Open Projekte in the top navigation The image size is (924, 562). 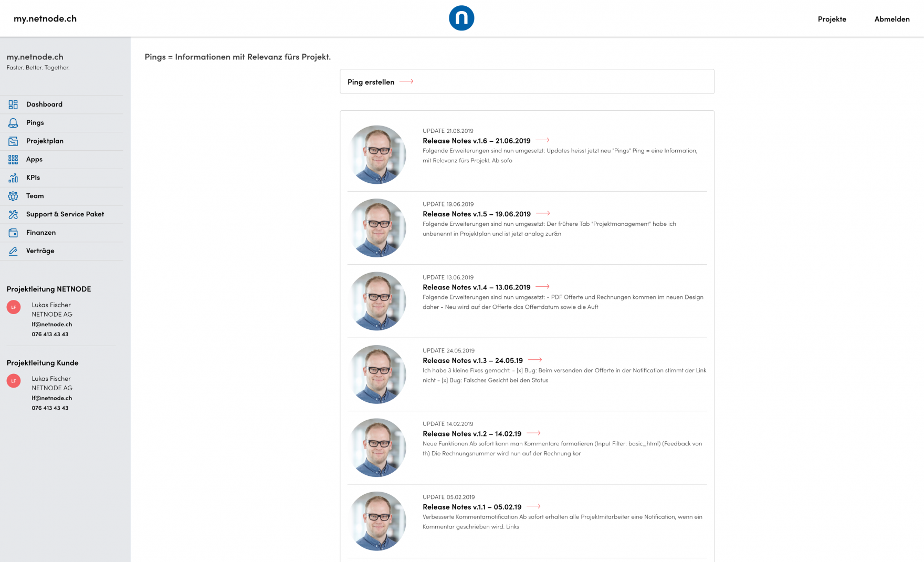pyautogui.click(x=832, y=19)
